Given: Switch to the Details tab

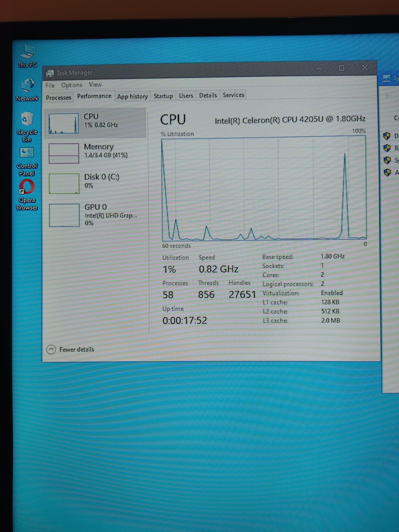Looking at the screenshot, I should click(x=208, y=95).
